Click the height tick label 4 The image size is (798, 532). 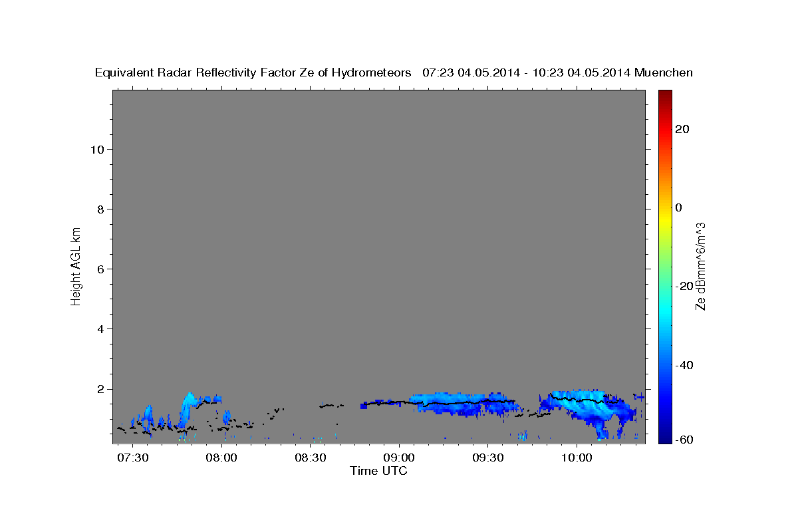coord(102,329)
